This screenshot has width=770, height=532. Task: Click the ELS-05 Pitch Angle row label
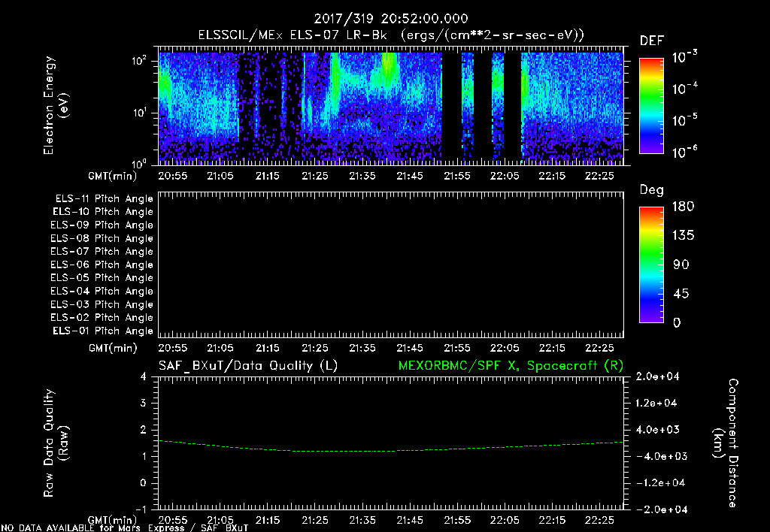pos(102,278)
